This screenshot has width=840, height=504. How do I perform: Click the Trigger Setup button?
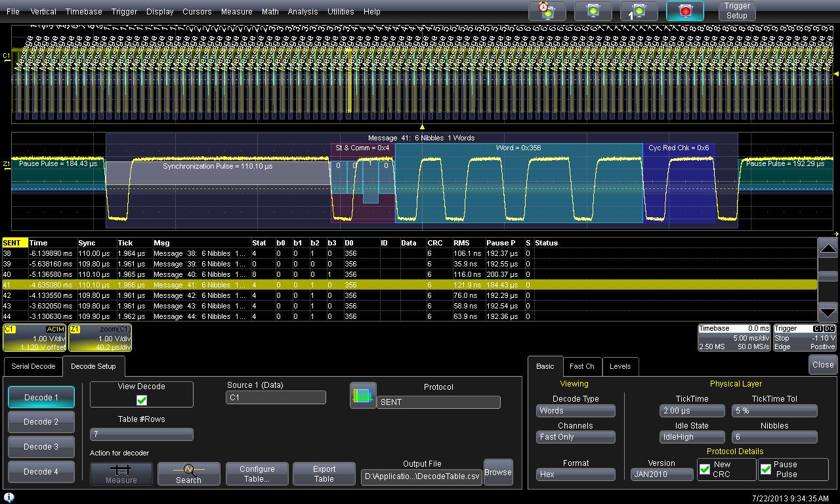[736, 11]
